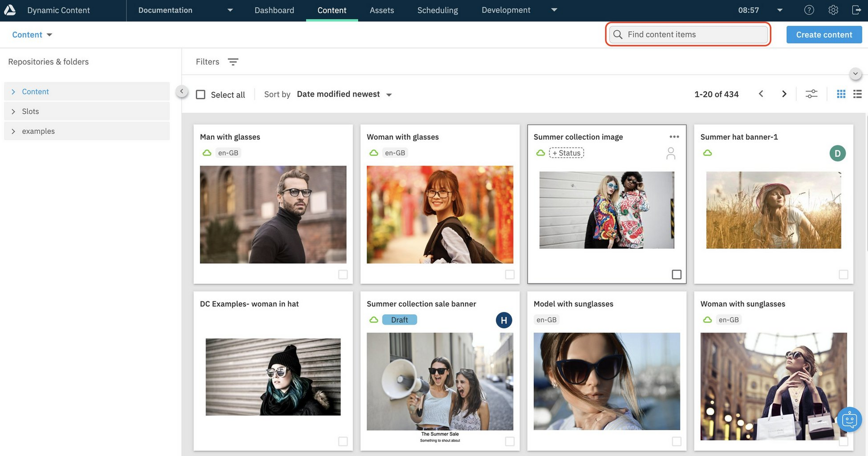
Task: Click the Create content button
Action: [824, 34]
